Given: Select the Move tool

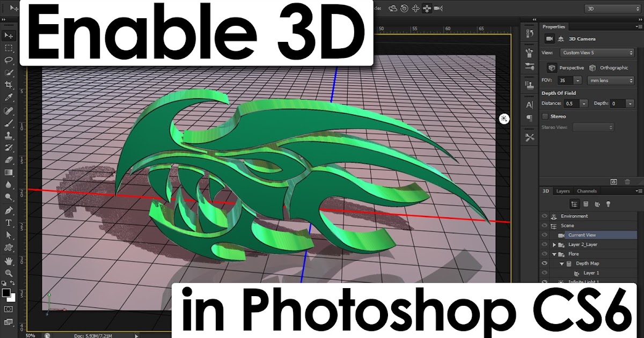Looking at the screenshot, I should tap(9, 35).
